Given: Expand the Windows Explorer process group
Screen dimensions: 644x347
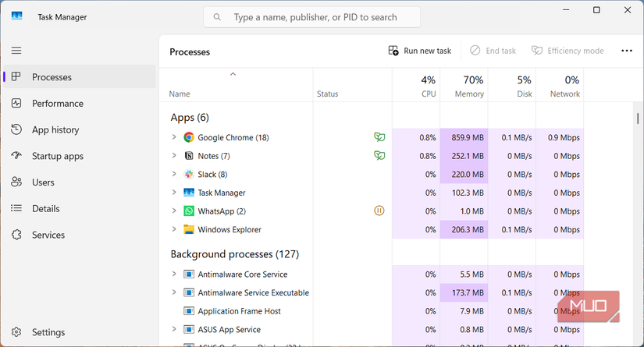Looking at the screenshot, I should [x=174, y=229].
